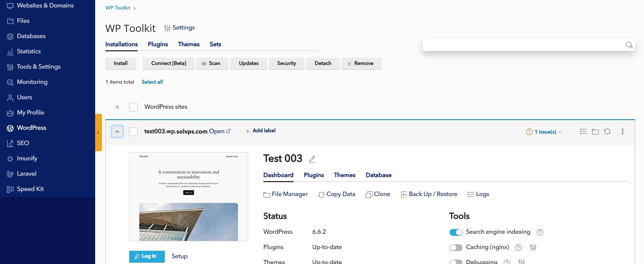Click the SEO chart icon
This screenshot has width=644, height=264.
10,143
